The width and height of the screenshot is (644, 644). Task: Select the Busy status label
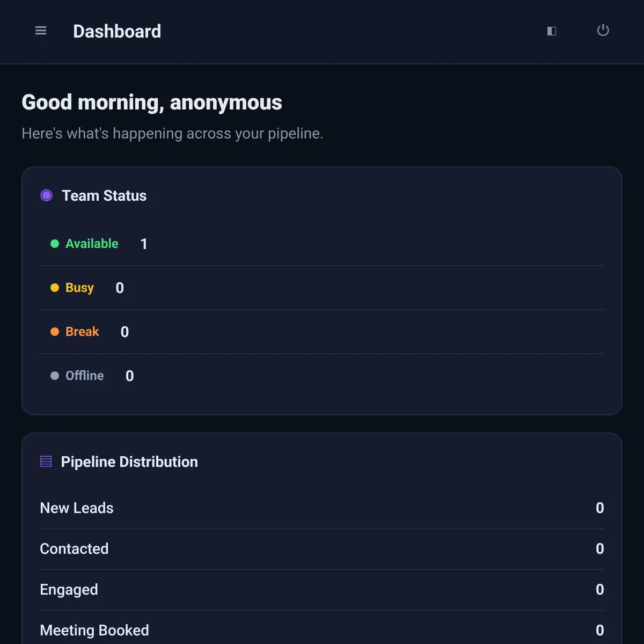(x=79, y=288)
